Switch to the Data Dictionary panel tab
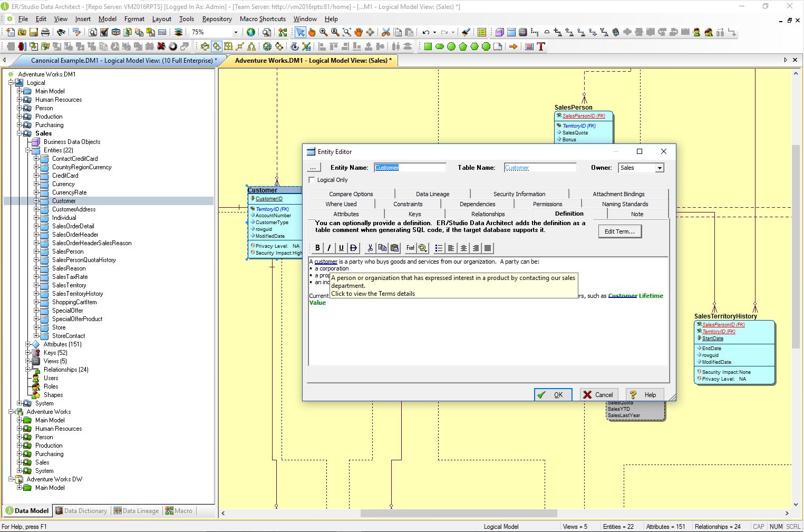Viewport: 804px width, 532px height. coord(81,511)
